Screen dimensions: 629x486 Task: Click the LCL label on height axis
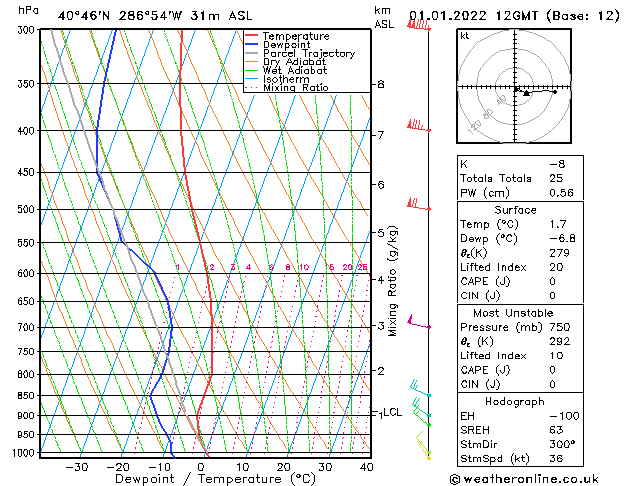[x=392, y=412]
